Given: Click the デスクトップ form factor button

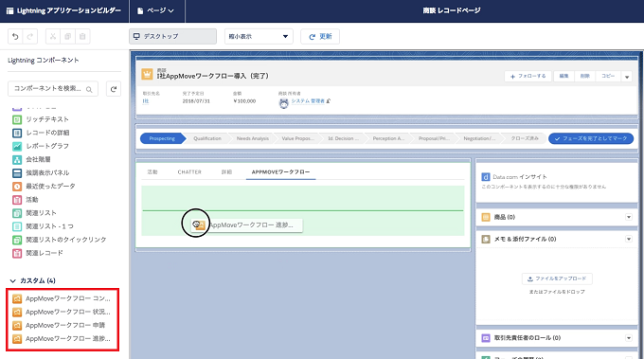Looking at the screenshot, I should pyautogui.click(x=173, y=37).
